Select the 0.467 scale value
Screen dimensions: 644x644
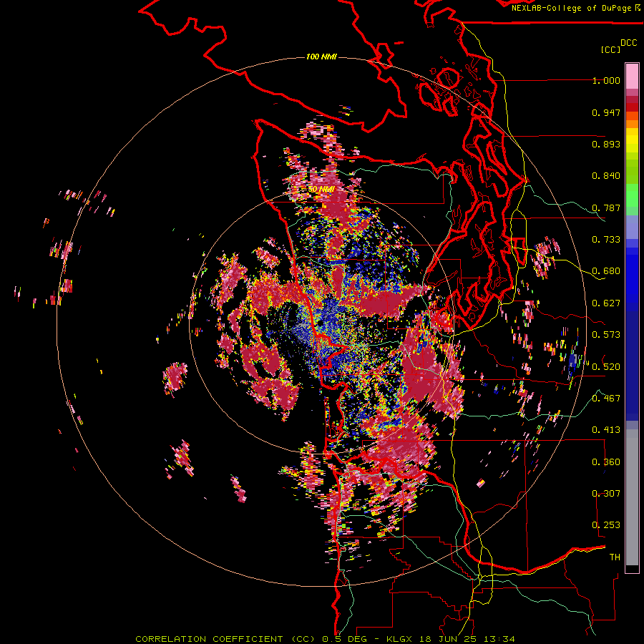point(606,399)
